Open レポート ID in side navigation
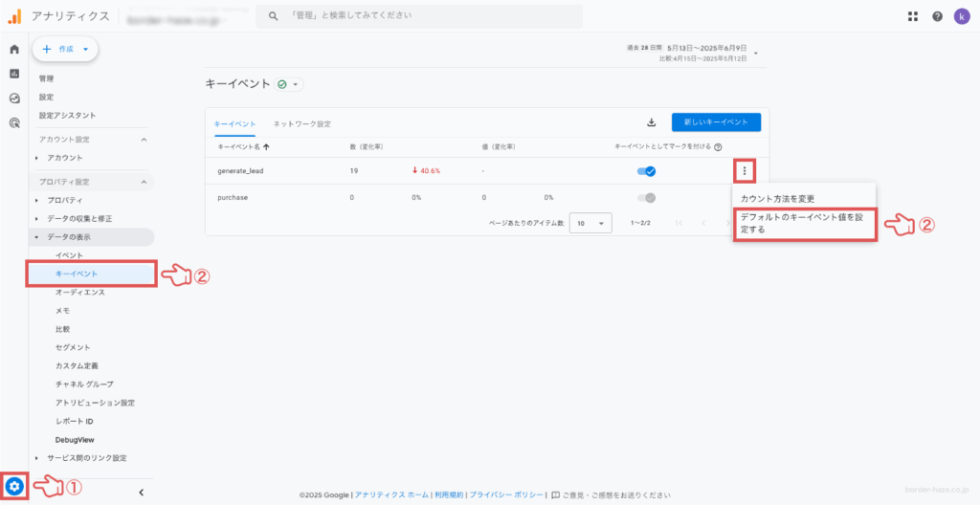 (x=75, y=421)
